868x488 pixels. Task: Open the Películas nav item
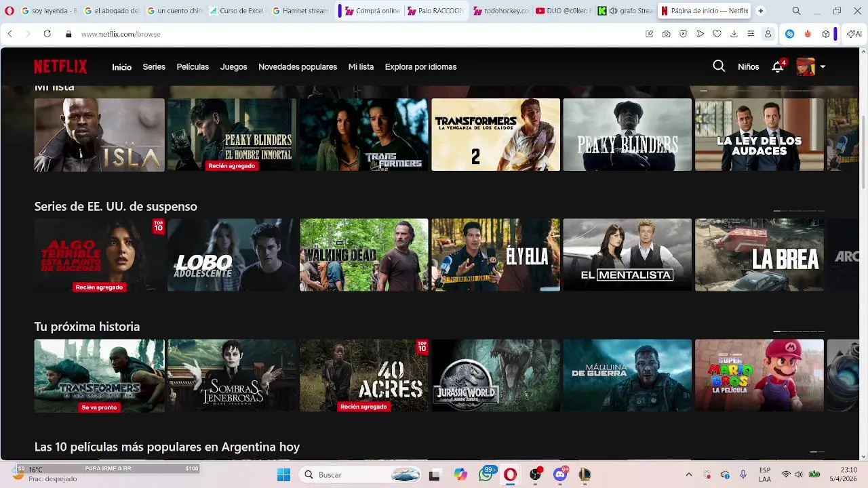(x=193, y=67)
